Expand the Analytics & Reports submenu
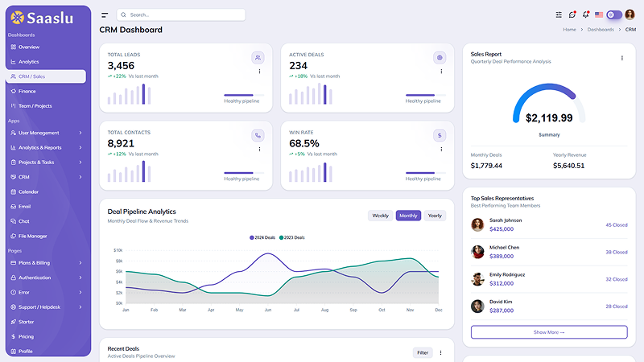Screen dimensions: 644x362 [x=46, y=148]
